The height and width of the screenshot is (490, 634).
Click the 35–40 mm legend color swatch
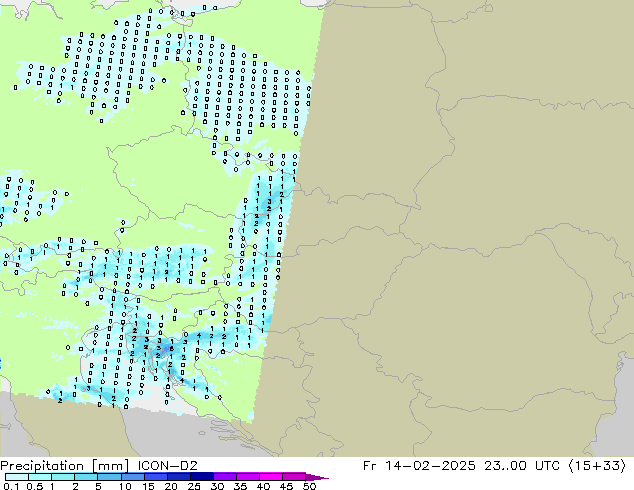pyautogui.click(x=247, y=477)
